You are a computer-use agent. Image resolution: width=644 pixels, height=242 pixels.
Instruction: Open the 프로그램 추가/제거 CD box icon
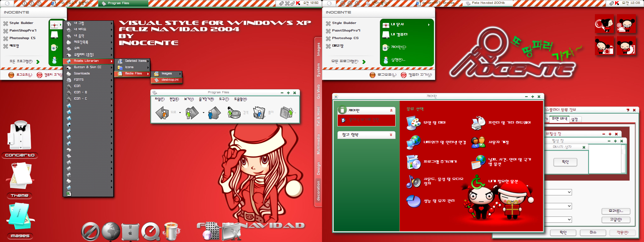coord(414,162)
